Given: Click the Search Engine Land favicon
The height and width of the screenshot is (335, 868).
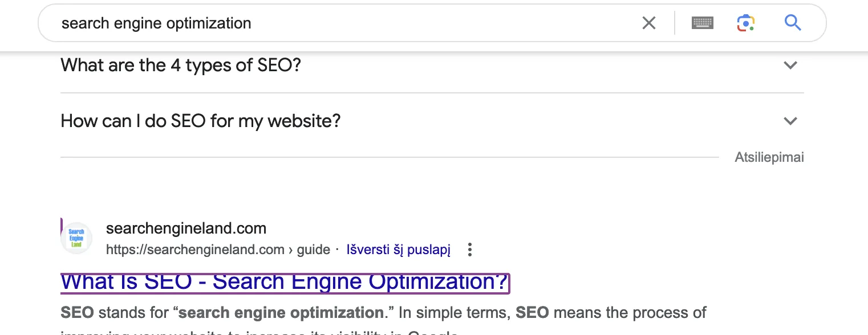Looking at the screenshot, I should [x=76, y=238].
